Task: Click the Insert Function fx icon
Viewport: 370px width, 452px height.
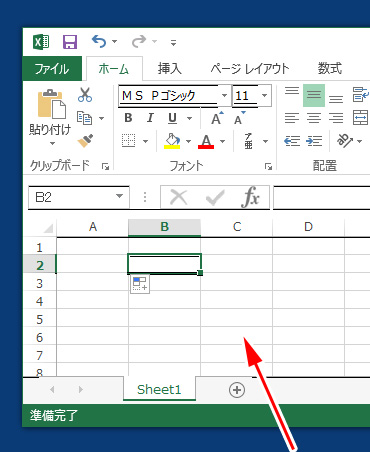Action: coord(250,197)
